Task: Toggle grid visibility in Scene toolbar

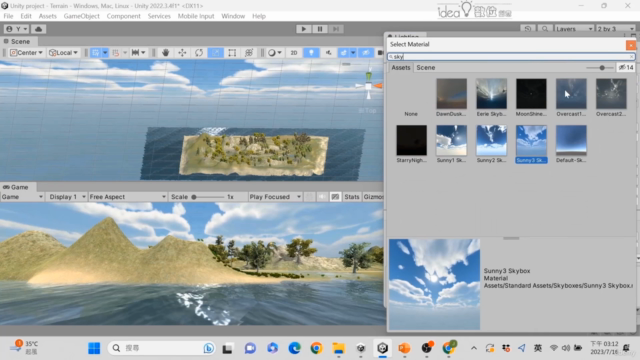Action: click(96, 53)
